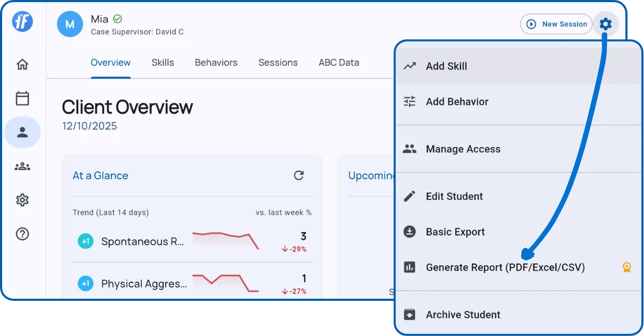Click the app logo in the top-left corner
644x336 pixels.
(22, 21)
